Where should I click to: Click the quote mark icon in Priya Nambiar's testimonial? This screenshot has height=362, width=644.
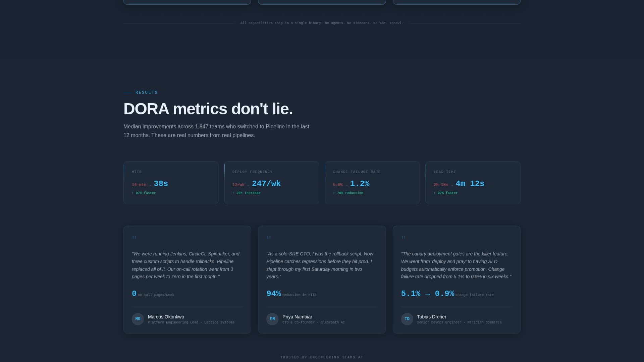(269, 238)
